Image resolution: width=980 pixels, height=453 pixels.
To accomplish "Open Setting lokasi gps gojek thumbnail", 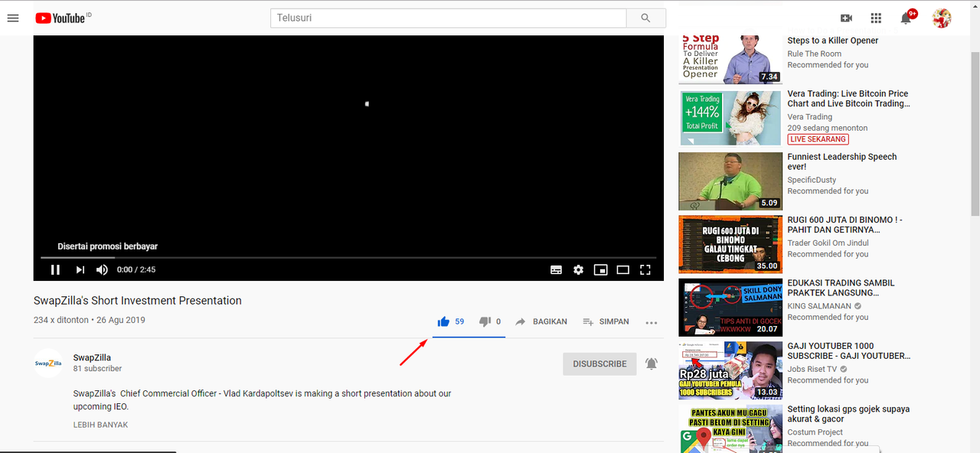I will [x=730, y=429].
